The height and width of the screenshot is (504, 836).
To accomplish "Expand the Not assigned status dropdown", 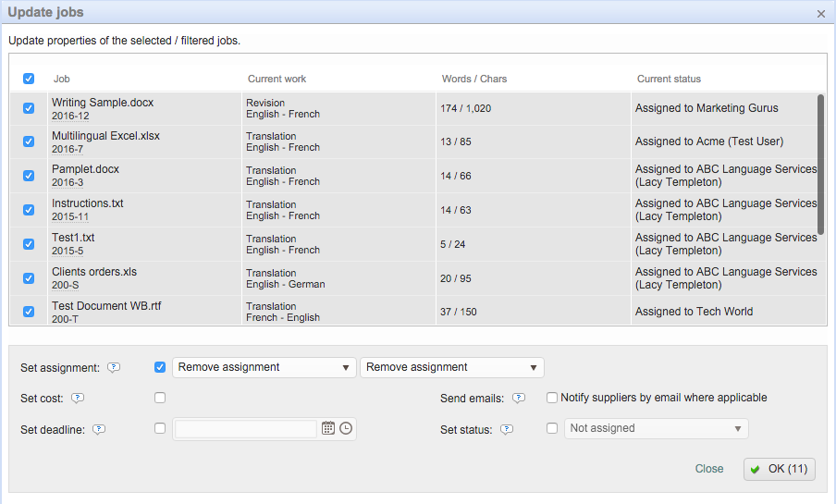I will [656, 428].
